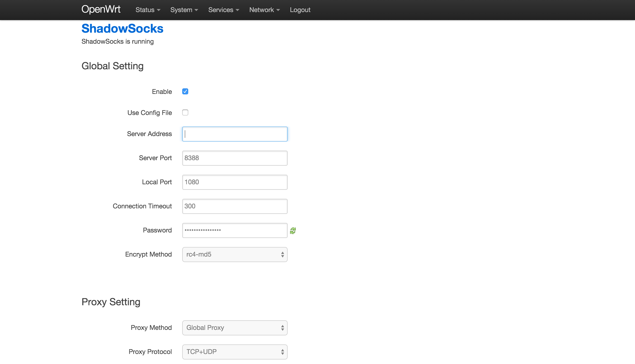Open the Proxy Protocol dropdown
This screenshot has height=364, width=635.
(235, 352)
